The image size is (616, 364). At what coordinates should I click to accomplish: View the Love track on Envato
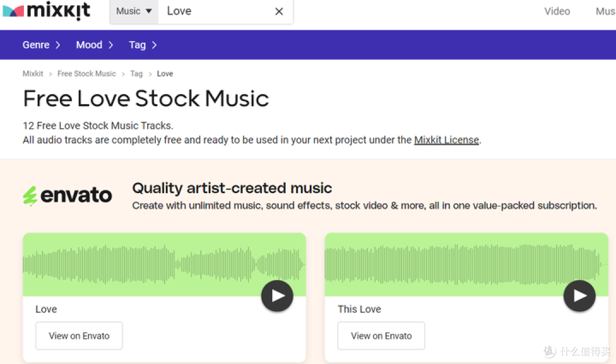[x=79, y=336]
